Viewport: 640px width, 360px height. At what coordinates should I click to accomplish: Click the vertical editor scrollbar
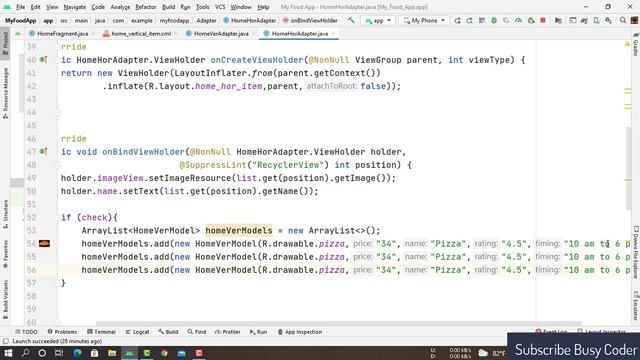629,167
